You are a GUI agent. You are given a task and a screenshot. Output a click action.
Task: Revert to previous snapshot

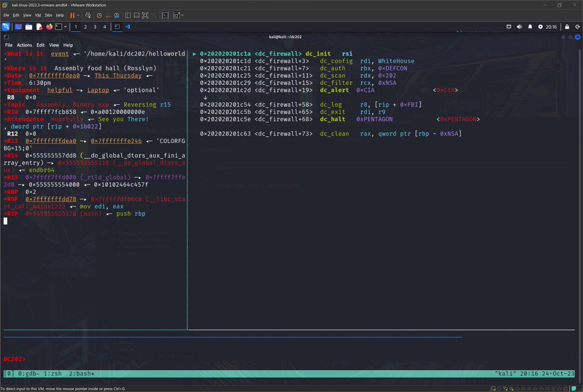(x=108, y=15)
